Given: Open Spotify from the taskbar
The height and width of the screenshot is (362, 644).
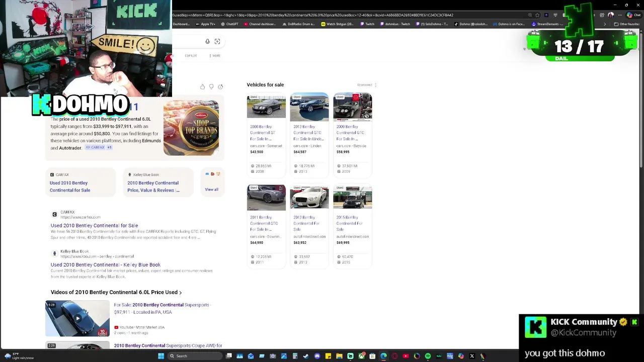Looking at the screenshot, I should (x=428, y=356).
